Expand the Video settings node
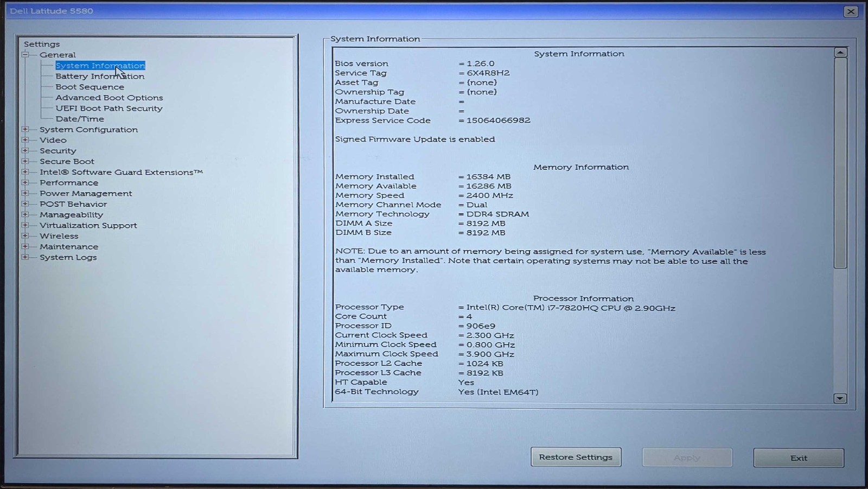The image size is (868, 489). [x=25, y=140]
